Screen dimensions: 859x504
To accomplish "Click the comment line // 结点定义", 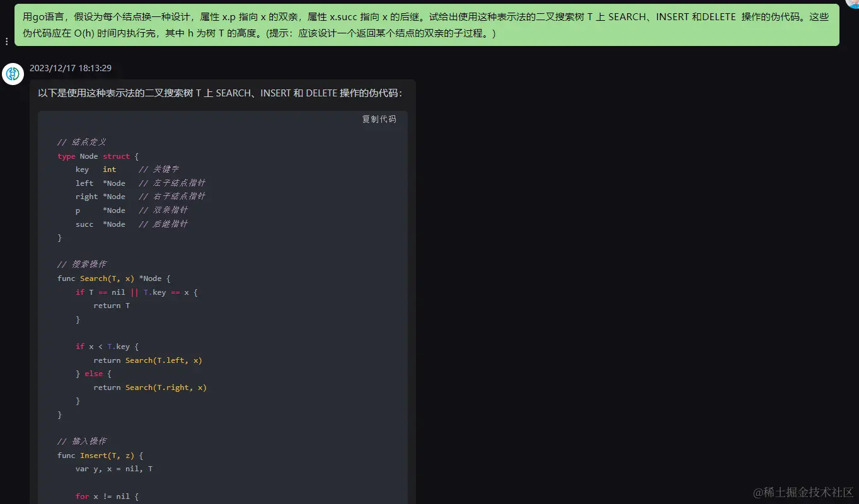I will coord(81,142).
